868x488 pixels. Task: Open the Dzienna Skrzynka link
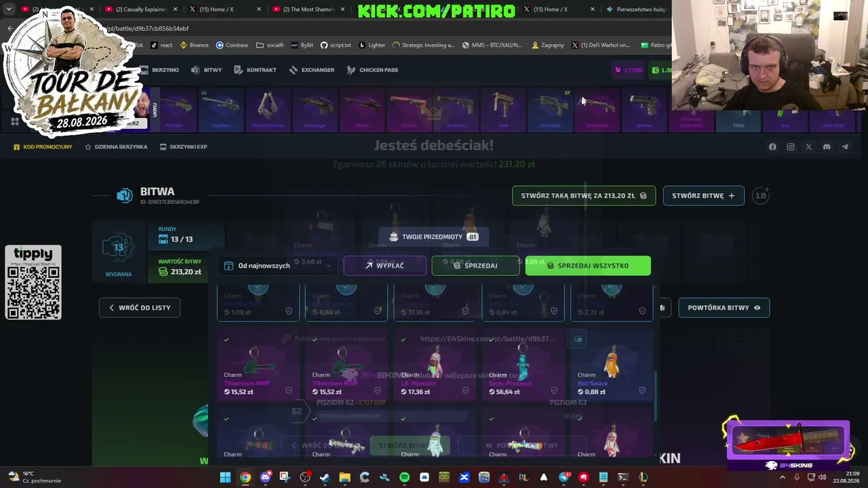pyautogui.click(x=116, y=147)
